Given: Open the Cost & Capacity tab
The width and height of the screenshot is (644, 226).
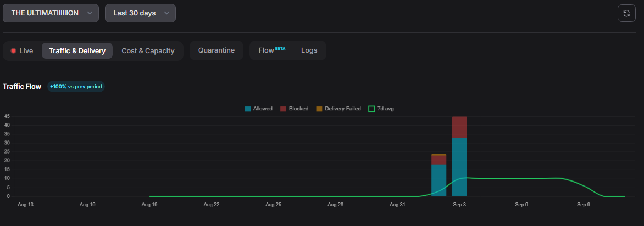Looking at the screenshot, I should click(148, 51).
